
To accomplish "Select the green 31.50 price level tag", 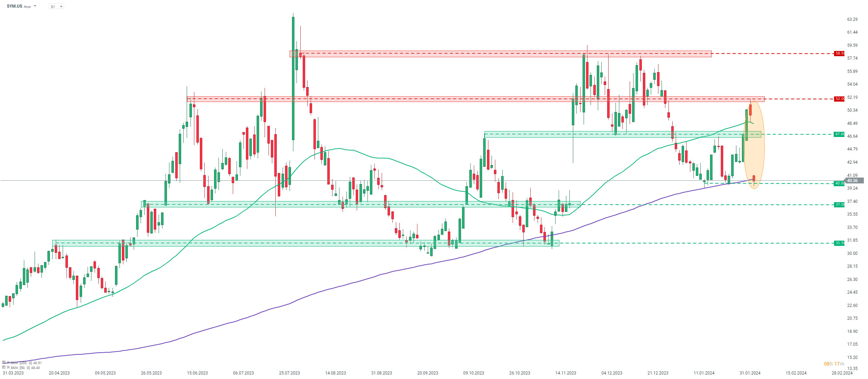I will point(839,243).
